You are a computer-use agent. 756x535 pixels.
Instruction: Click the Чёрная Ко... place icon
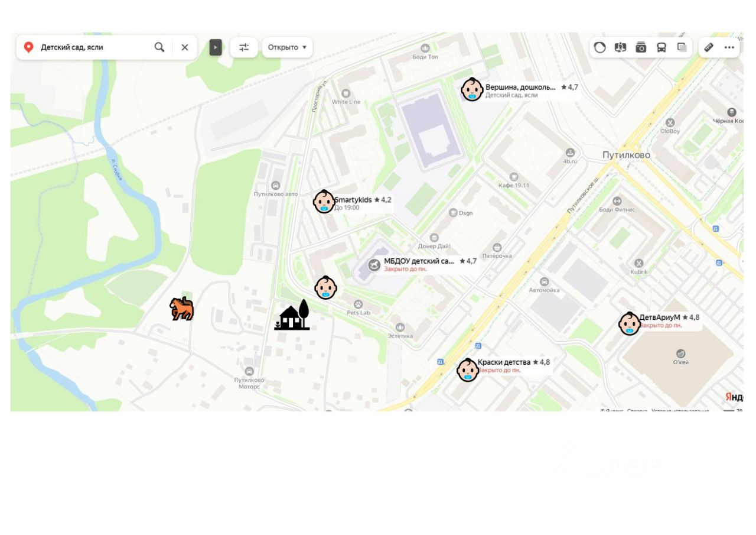coord(732,112)
